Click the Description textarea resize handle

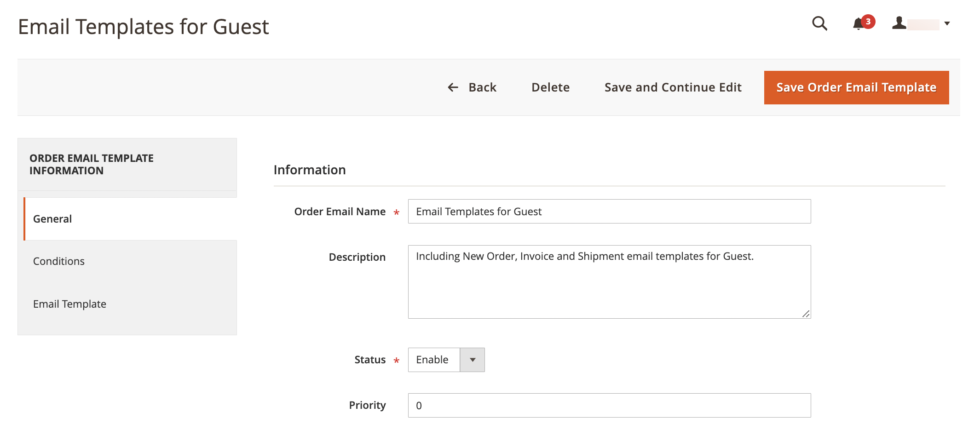click(806, 315)
